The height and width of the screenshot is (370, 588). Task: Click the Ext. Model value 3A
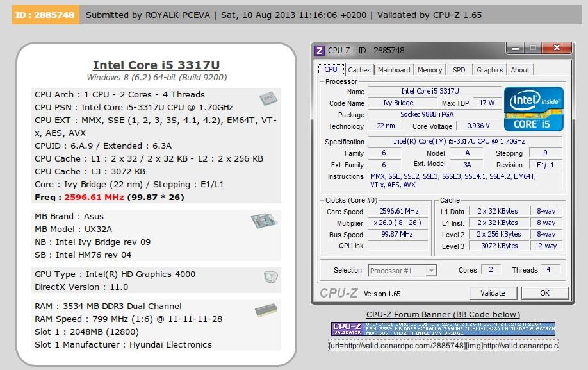click(467, 165)
